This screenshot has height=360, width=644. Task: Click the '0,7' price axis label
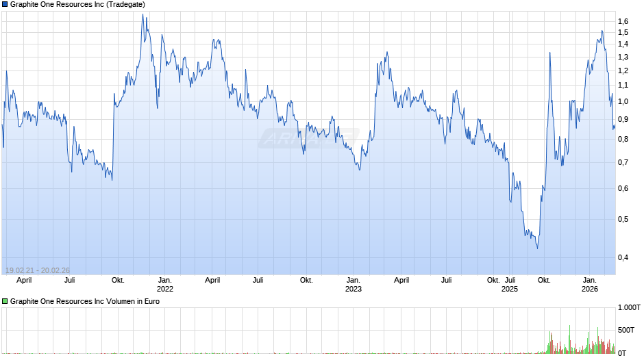point(623,163)
